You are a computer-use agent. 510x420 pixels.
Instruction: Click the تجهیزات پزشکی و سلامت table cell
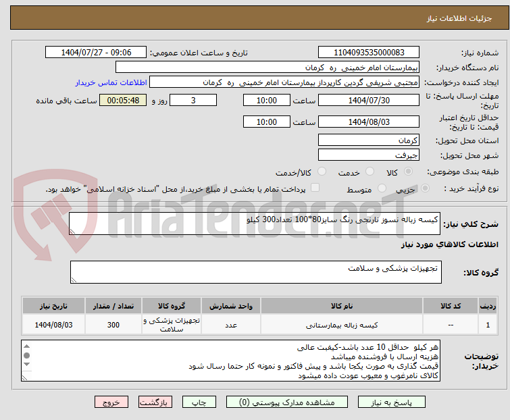point(172,324)
